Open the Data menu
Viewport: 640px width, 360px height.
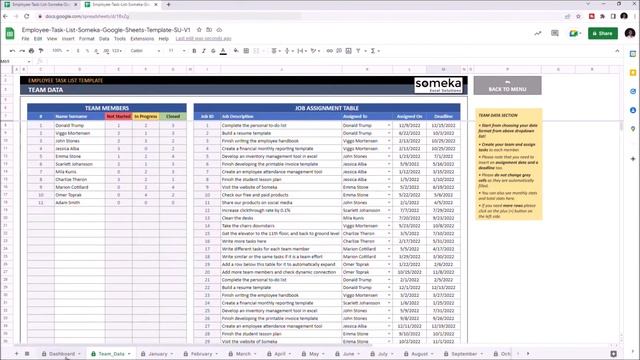point(104,39)
